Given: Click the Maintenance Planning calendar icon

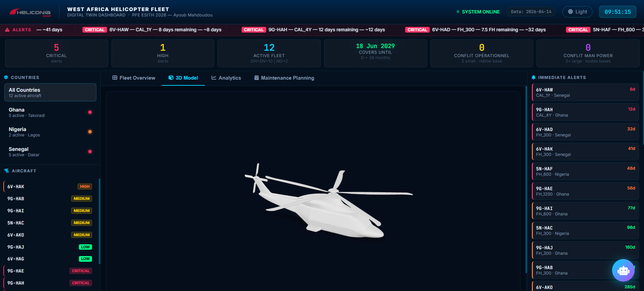Looking at the screenshot, I should [257, 78].
